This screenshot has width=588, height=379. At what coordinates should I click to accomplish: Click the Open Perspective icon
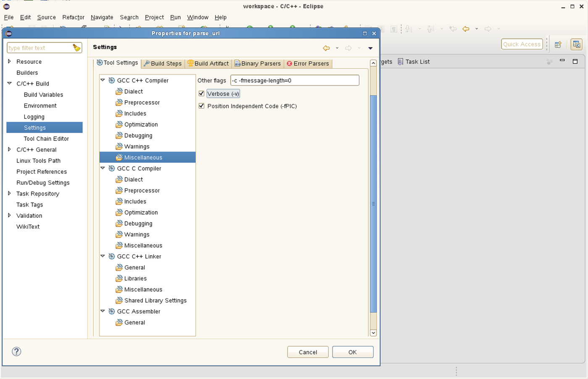click(x=558, y=44)
